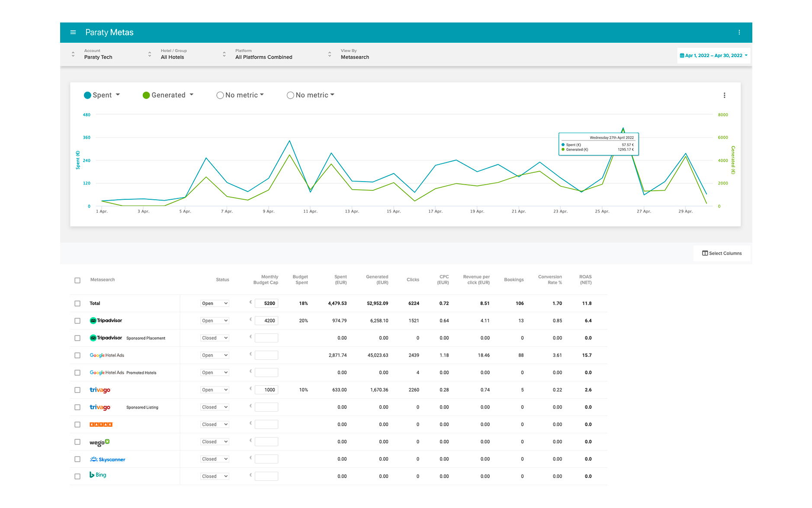Click the top-right header kebab menu icon
The height and width of the screenshot is (508, 812).
[x=739, y=32]
